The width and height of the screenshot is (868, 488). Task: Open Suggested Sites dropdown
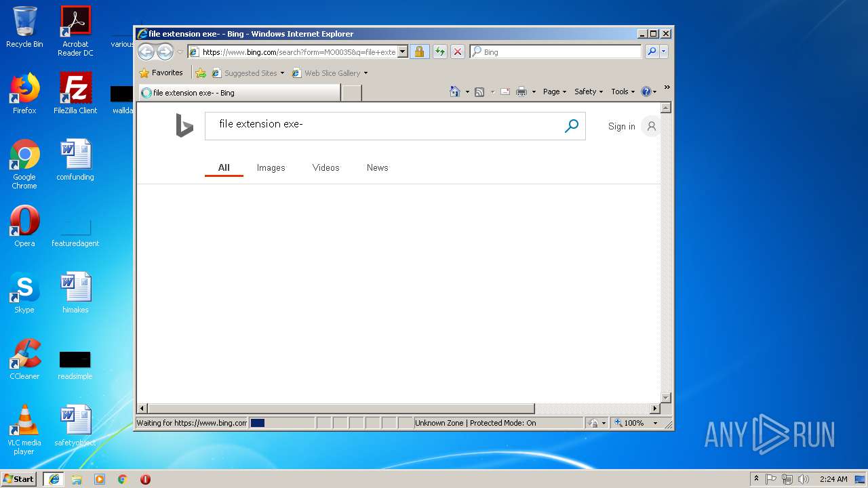[248, 73]
